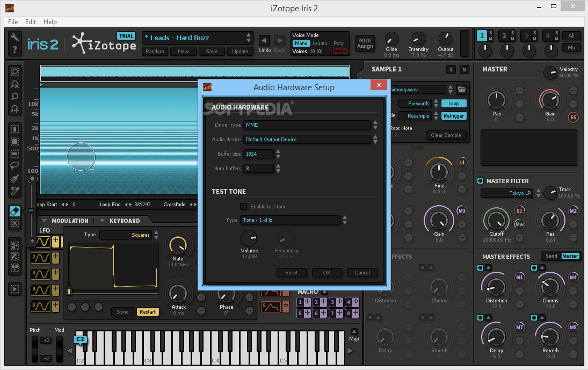Click the MIDI Assign button
This screenshot has height=370, width=588.
click(x=365, y=43)
